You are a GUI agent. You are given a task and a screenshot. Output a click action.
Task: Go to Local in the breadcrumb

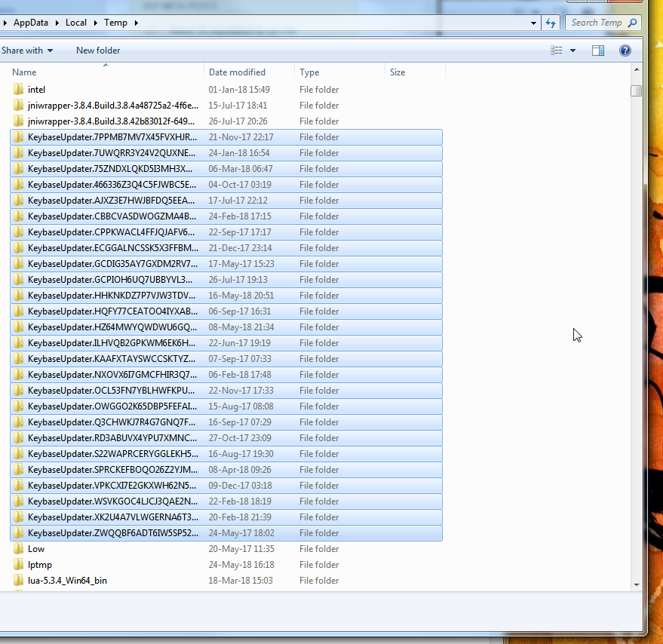[x=76, y=23]
